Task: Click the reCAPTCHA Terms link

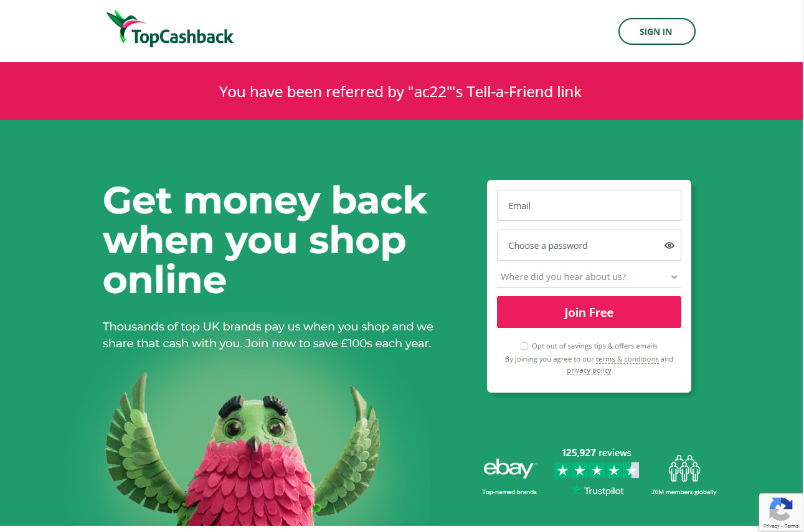Action: point(792,526)
